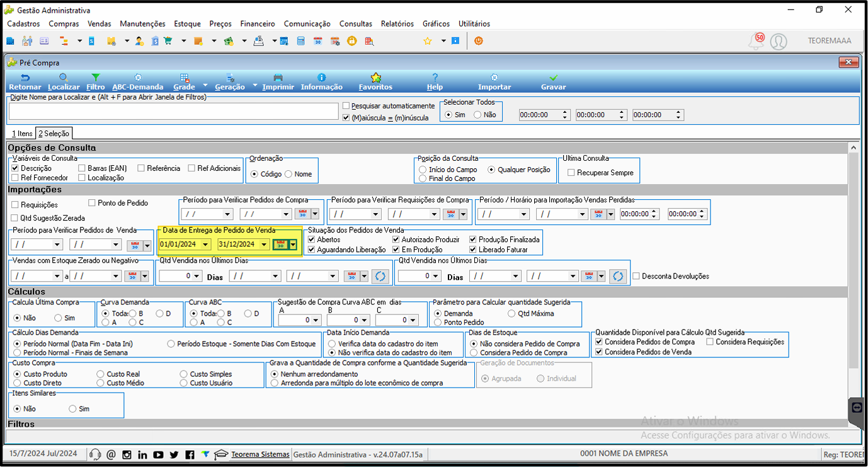Click the Retornar back arrow icon

25,78
